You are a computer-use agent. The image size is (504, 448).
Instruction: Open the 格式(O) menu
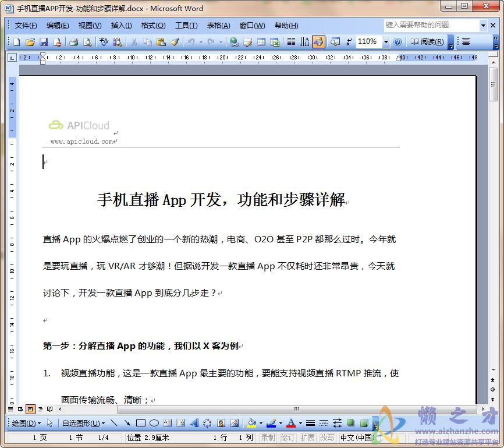(x=153, y=26)
